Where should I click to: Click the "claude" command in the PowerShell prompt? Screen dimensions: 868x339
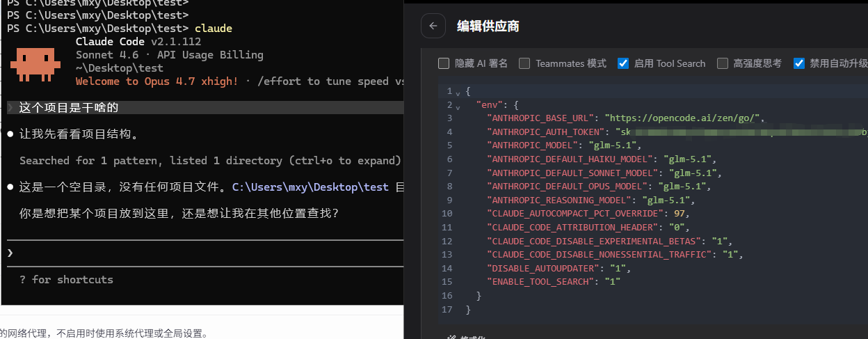coord(214,29)
